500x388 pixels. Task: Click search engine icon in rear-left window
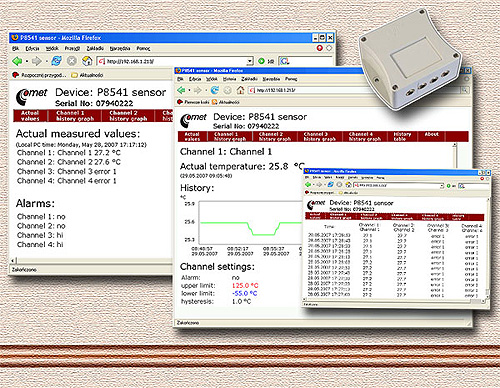pos(284,61)
